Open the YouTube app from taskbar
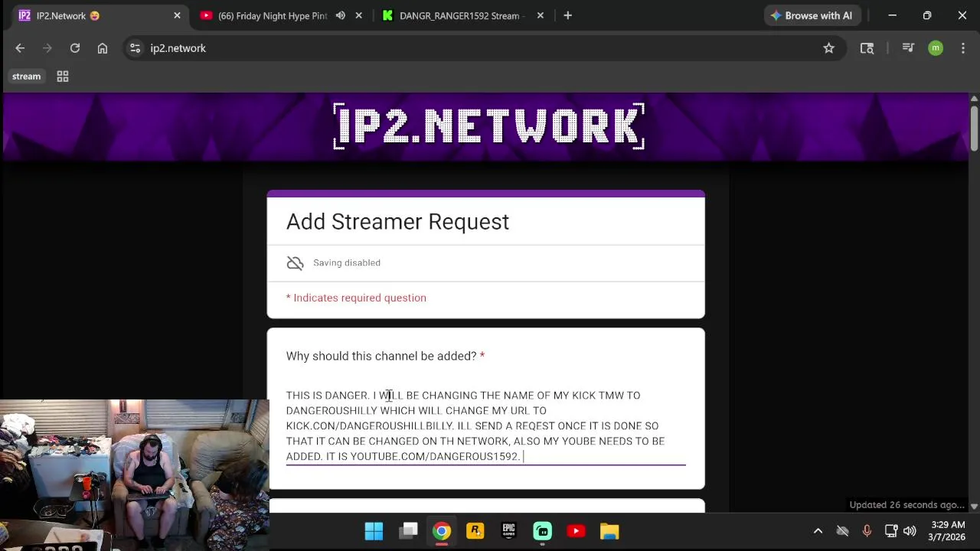Image resolution: width=980 pixels, height=551 pixels. tap(576, 531)
